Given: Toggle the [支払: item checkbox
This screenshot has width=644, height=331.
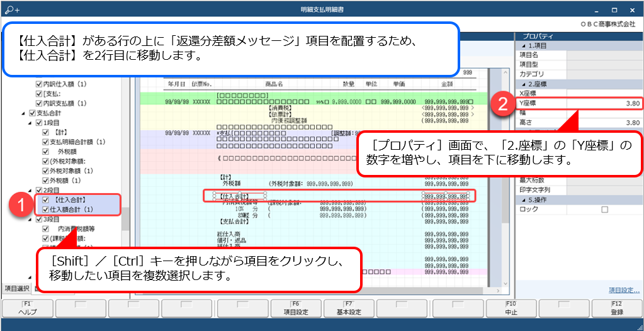Looking at the screenshot, I should tap(39, 94).
